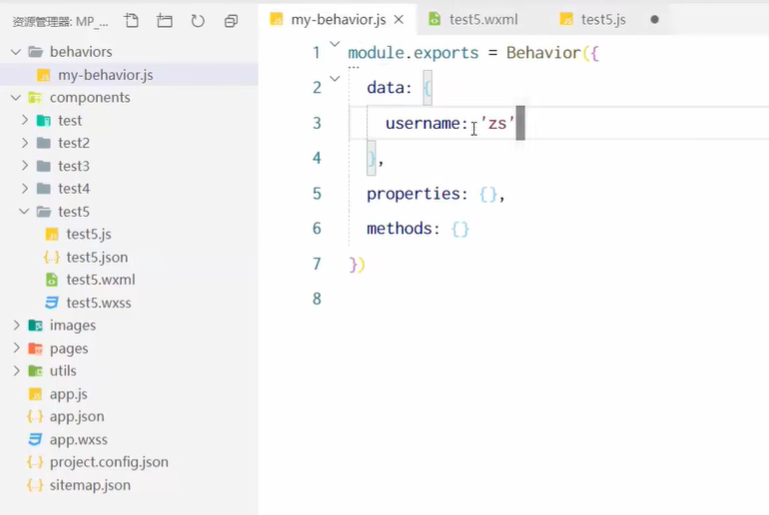Collapse the components folder chevron
Image resolution: width=769 pixels, height=515 pixels.
click(x=16, y=98)
